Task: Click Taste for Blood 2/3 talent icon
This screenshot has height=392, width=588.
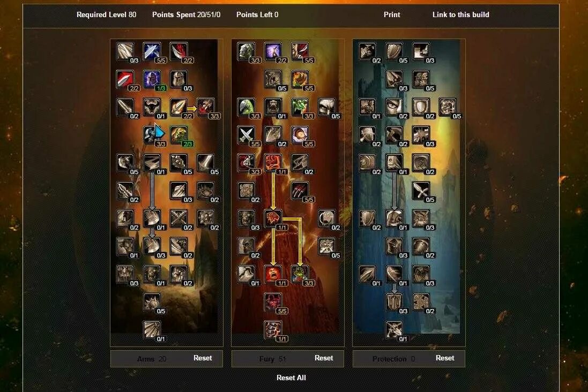Action: pos(179,135)
